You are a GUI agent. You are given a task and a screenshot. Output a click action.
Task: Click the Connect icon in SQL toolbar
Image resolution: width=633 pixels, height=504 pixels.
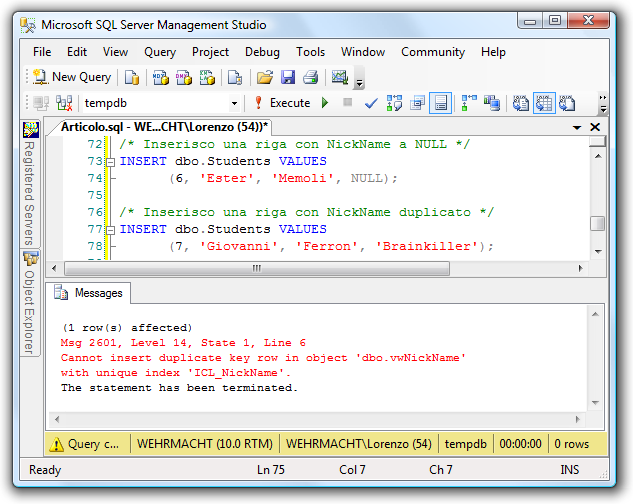pos(41,103)
